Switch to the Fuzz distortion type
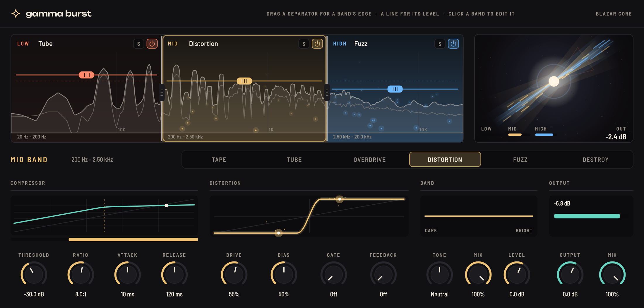The height and width of the screenshot is (308, 644). pos(520,160)
